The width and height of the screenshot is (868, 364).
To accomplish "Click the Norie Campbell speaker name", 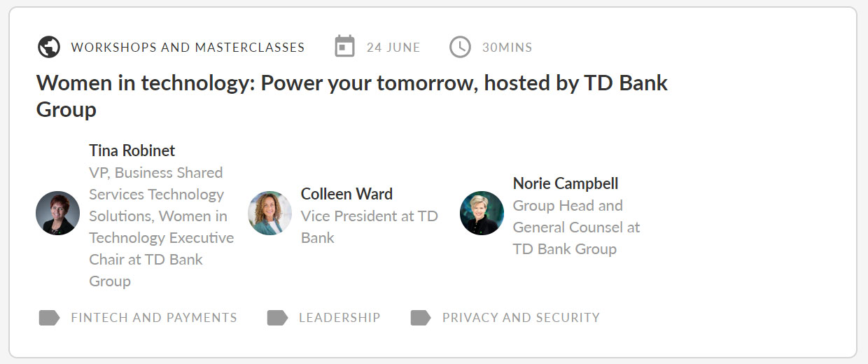I will [x=566, y=183].
